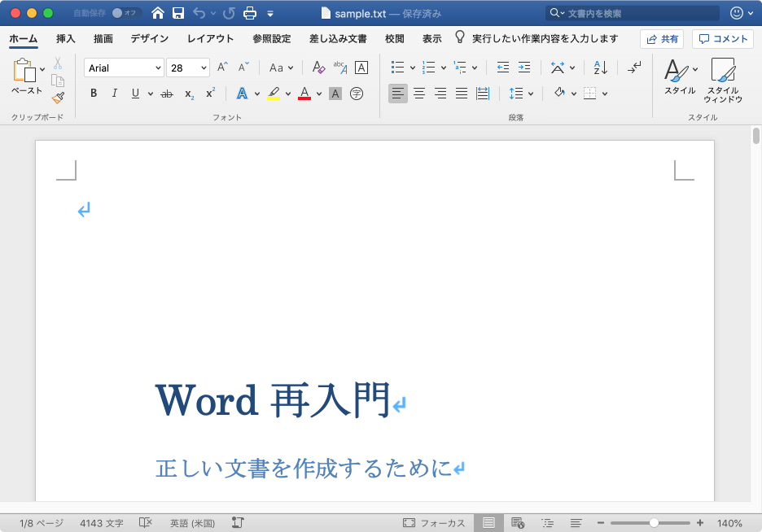Screen dimensions: 762x532
Task: Switch to the 挿入 tab
Action: [66, 38]
